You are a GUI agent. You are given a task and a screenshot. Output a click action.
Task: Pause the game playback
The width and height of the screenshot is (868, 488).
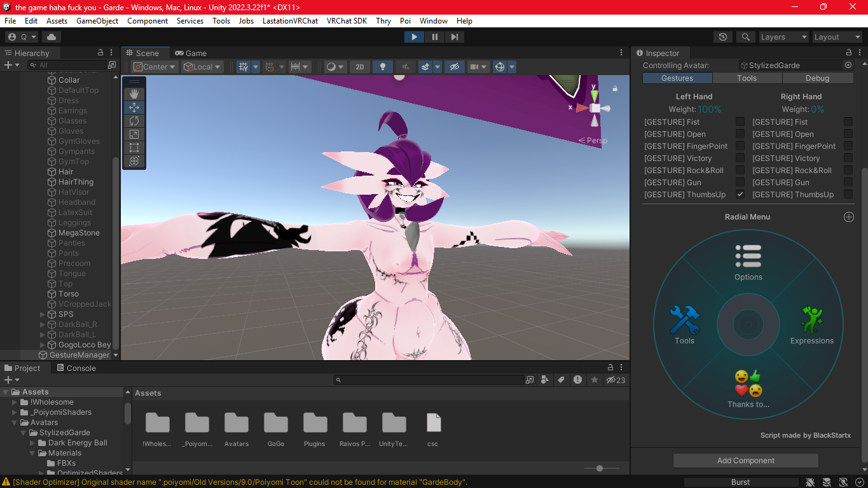[x=435, y=37]
